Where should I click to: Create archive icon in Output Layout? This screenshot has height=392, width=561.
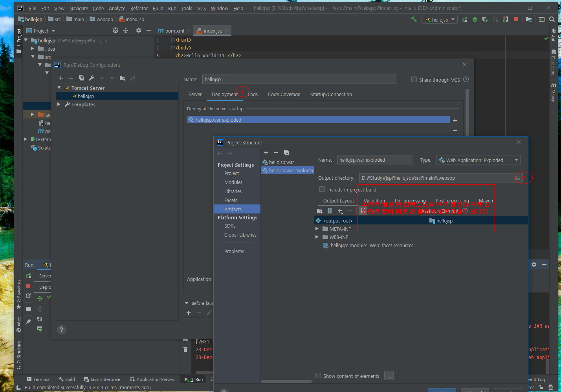tap(330, 211)
